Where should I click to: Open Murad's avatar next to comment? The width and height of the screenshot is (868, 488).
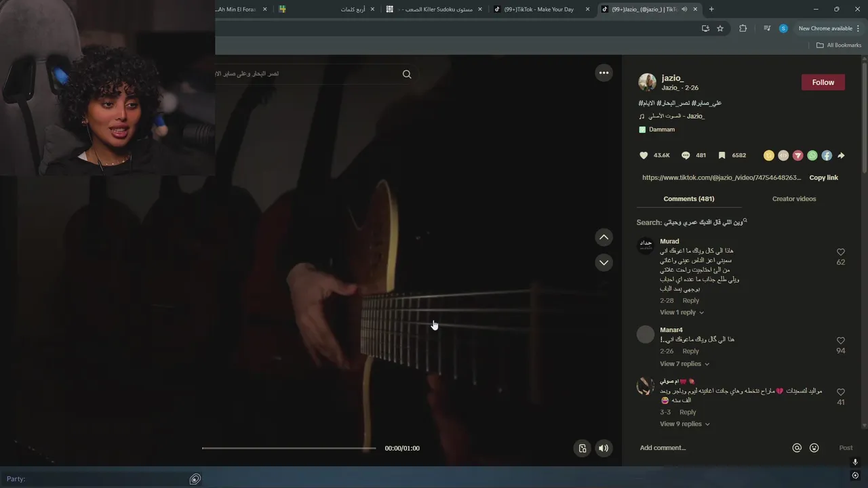click(646, 245)
